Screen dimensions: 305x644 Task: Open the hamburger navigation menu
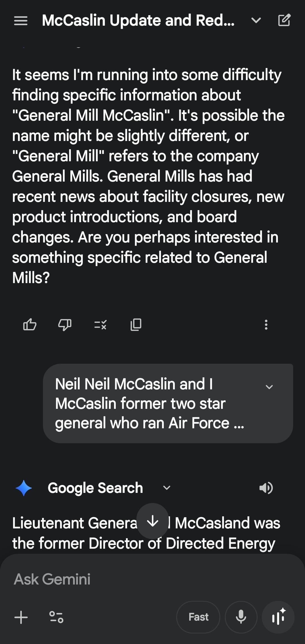(21, 21)
